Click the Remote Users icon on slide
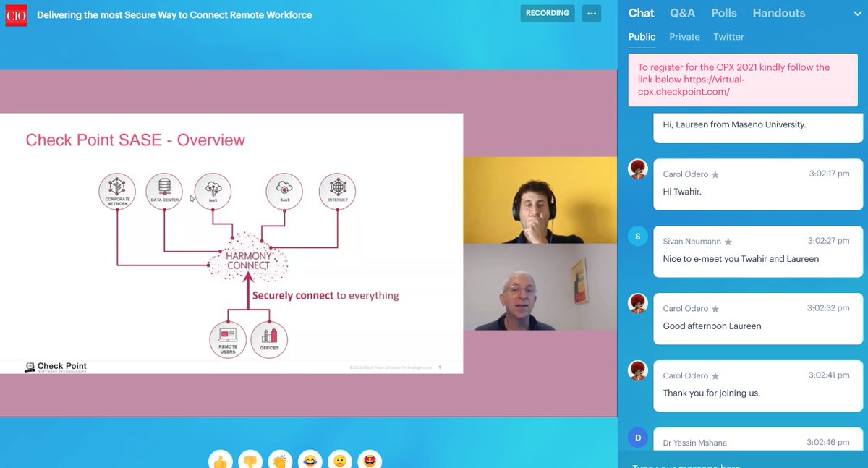 (x=228, y=340)
